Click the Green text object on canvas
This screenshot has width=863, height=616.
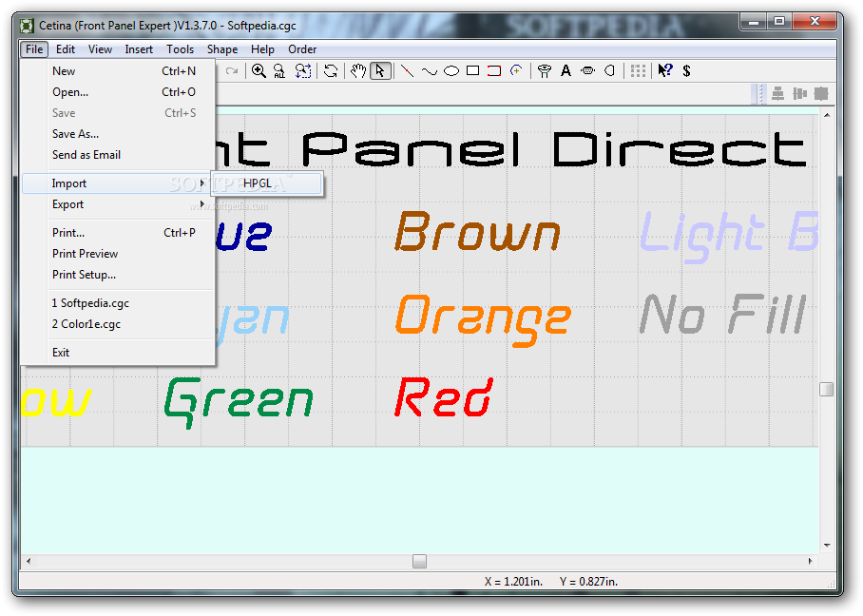[239, 403]
